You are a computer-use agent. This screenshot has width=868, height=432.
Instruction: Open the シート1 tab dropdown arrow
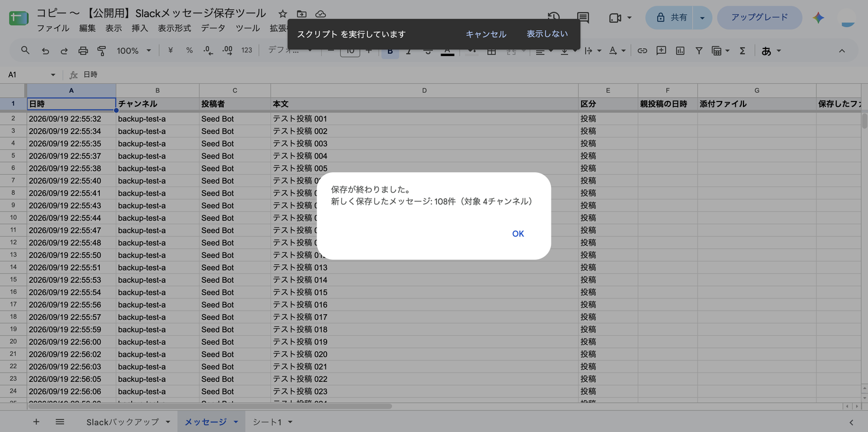tap(290, 422)
